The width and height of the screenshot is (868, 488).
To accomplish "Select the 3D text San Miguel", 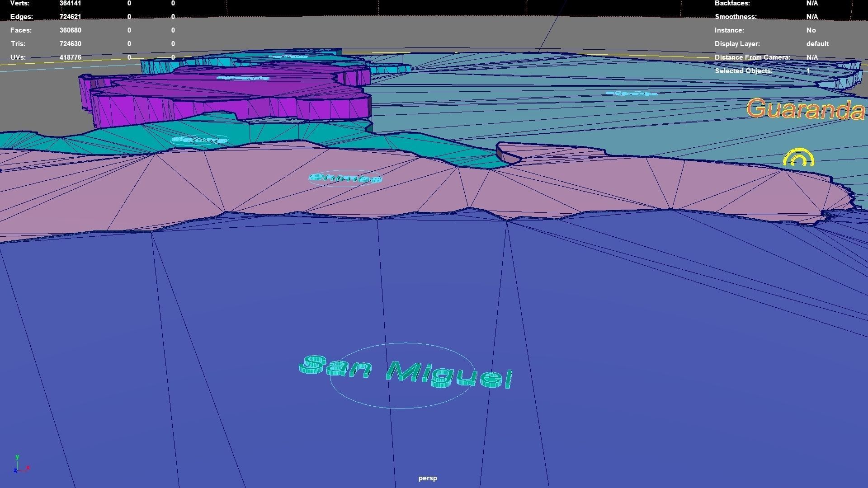I will coord(406,372).
